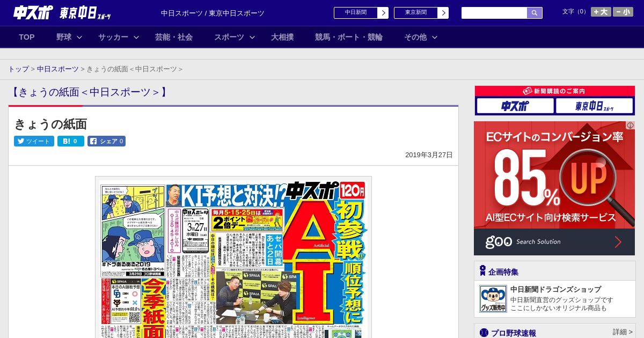Open the その他 navigation menu
Viewport: 644px width, 338px height.
(x=415, y=37)
